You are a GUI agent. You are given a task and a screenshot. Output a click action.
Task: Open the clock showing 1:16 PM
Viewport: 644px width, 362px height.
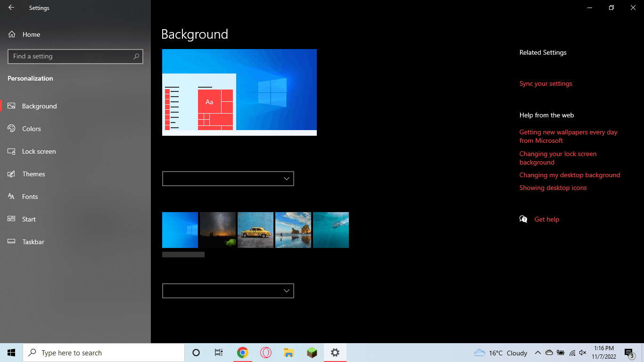[x=604, y=353]
